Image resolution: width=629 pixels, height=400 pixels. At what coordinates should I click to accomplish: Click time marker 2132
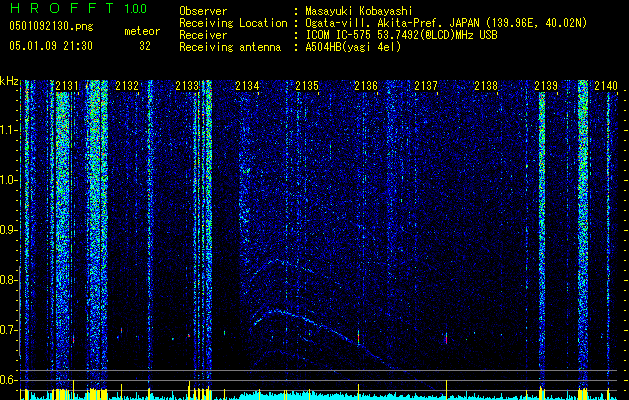127,86
